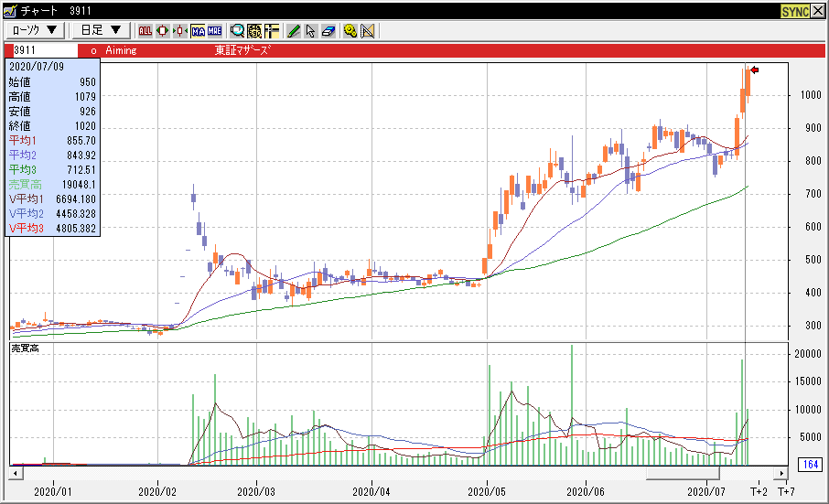
Task: Click the narrow candlestick icon
Action: tap(179, 30)
